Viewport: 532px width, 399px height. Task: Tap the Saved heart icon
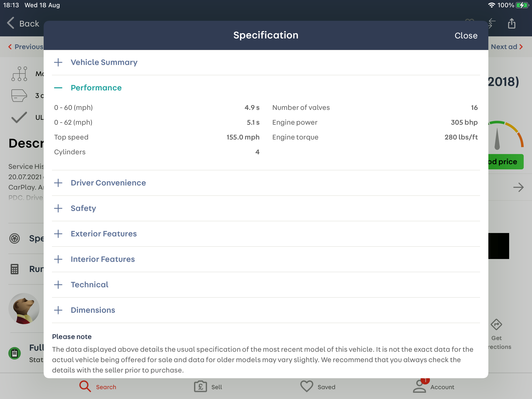pos(307,387)
